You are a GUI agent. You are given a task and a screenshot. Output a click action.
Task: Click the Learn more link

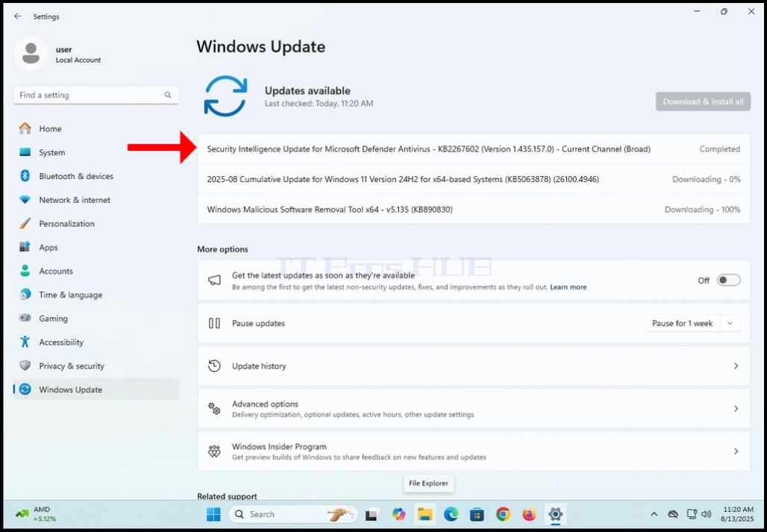tap(568, 287)
